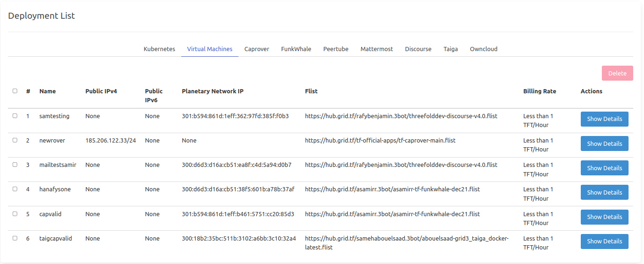View the Taiga tab
Image resolution: width=644 pixels, height=264 pixels.
click(451, 49)
